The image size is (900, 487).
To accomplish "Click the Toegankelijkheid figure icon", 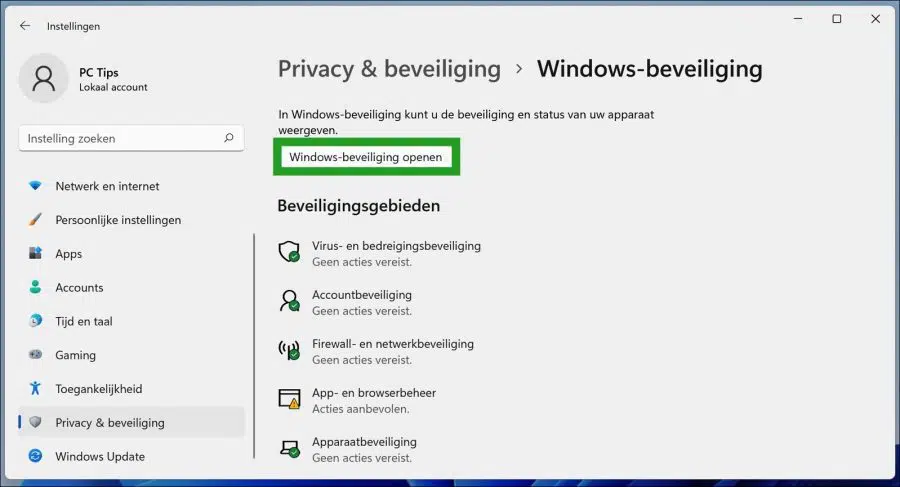I will (35, 388).
